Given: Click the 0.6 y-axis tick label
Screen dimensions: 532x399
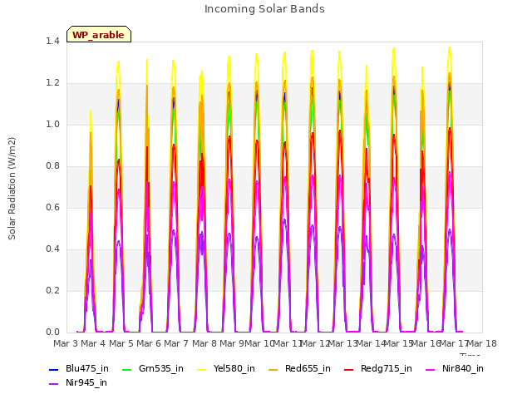Looking at the screenshot, I should [52, 208].
